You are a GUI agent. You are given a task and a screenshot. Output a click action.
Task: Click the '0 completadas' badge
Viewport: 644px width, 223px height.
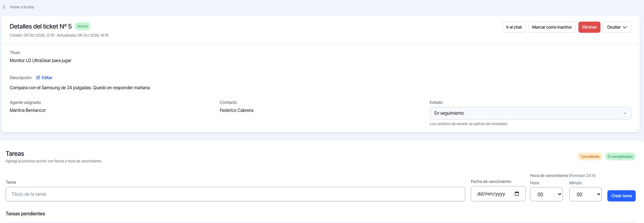[620, 157]
